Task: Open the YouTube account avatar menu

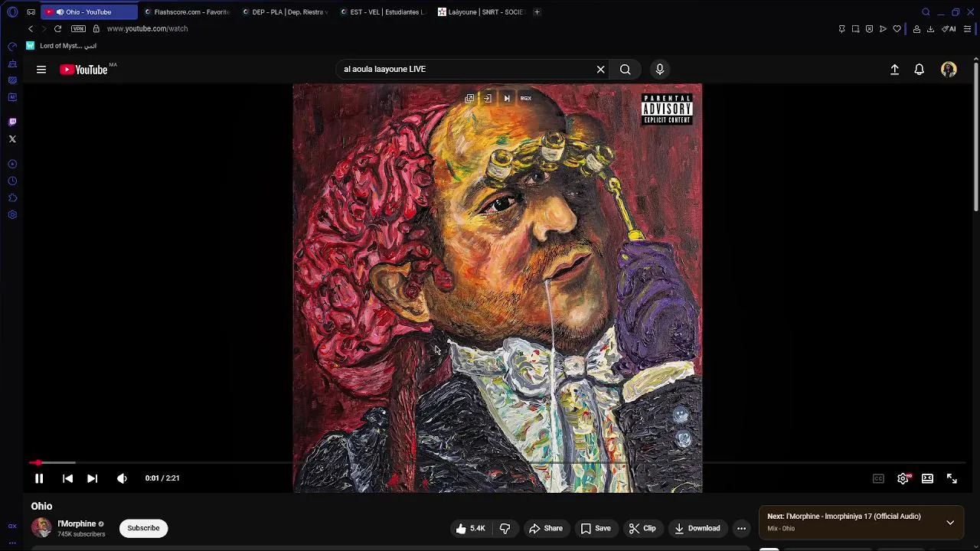Action: [x=949, y=70]
